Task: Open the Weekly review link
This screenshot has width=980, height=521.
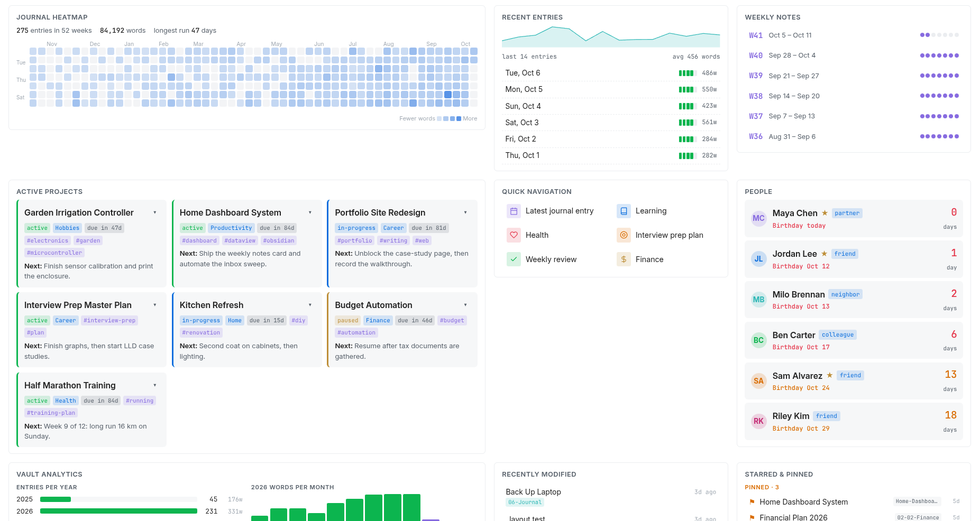Action: (550, 259)
